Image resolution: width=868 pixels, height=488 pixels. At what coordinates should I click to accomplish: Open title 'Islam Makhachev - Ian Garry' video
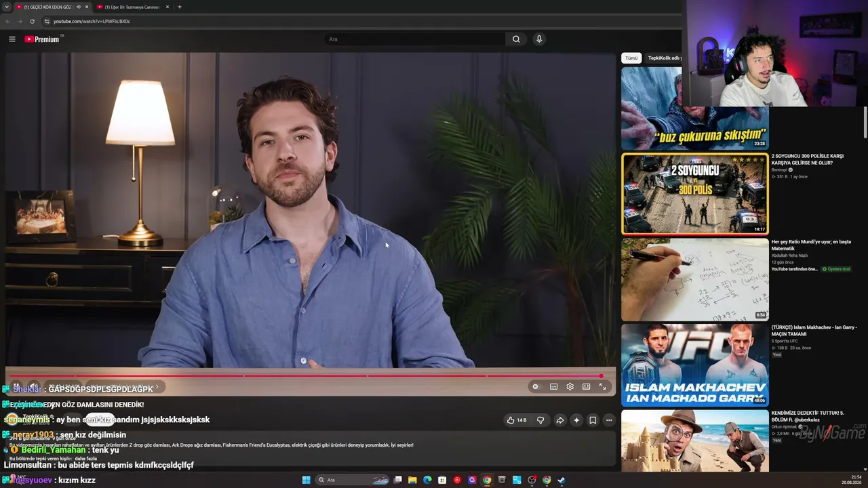pos(814,330)
